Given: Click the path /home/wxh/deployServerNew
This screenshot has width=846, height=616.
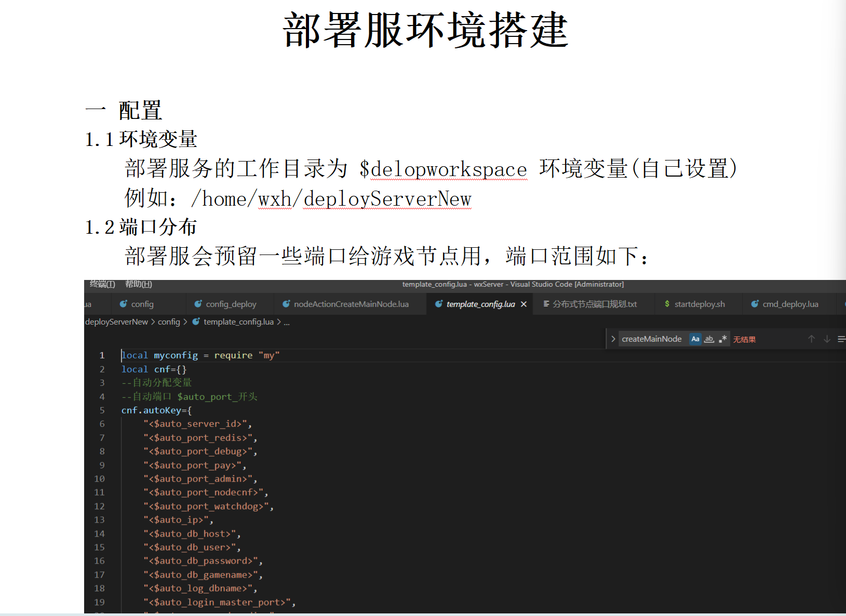Looking at the screenshot, I should [x=331, y=198].
